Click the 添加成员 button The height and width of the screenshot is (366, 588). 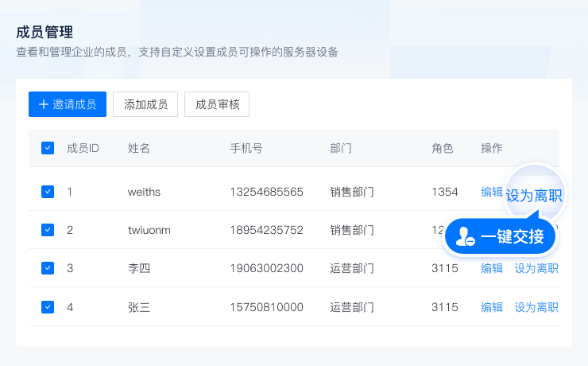pyautogui.click(x=145, y=104)
